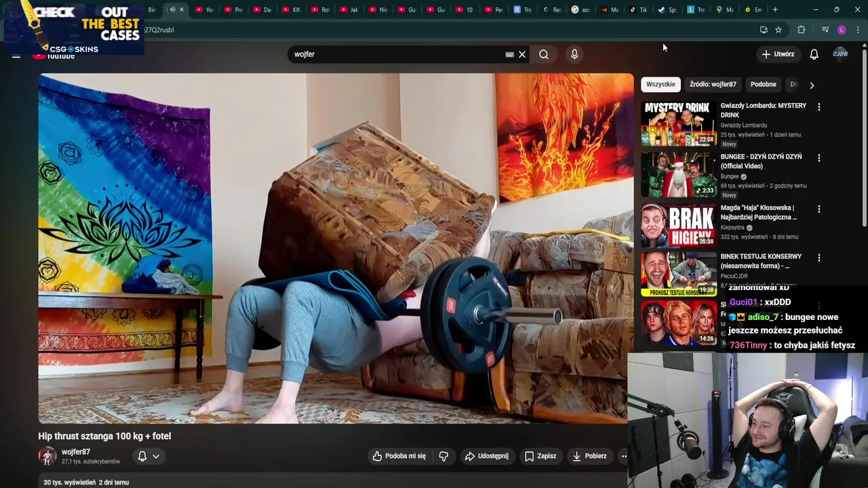868x488 pixels.
Task: Open the wojfer87 channel avatar
Action: click(x=47, y=456)
